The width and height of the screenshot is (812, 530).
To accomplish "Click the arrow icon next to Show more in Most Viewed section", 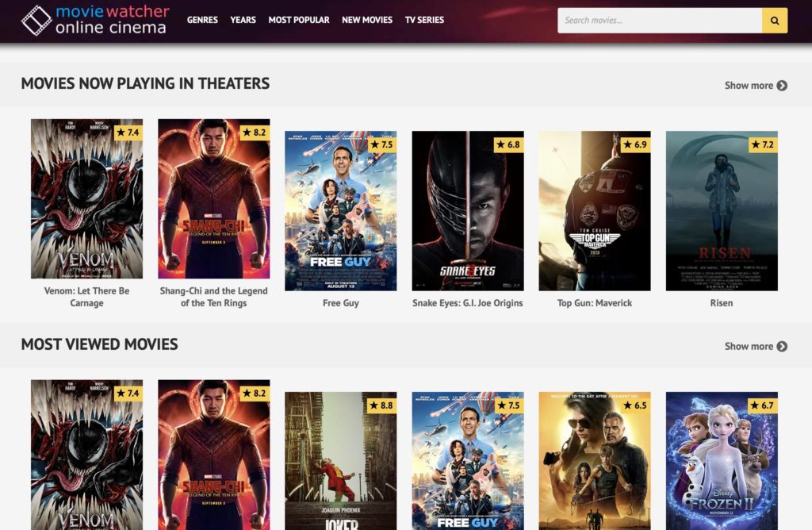I will pyautogui.click(x=782, y=346).
